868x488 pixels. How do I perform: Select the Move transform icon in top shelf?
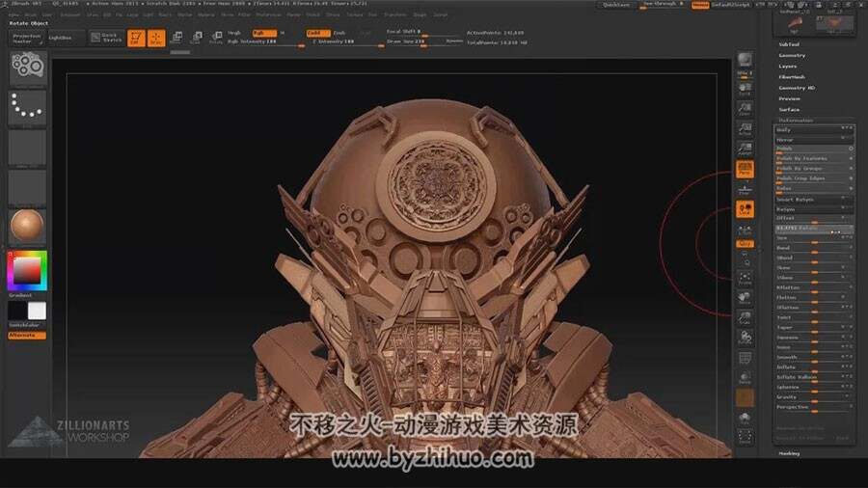click(x=176, y=38)
